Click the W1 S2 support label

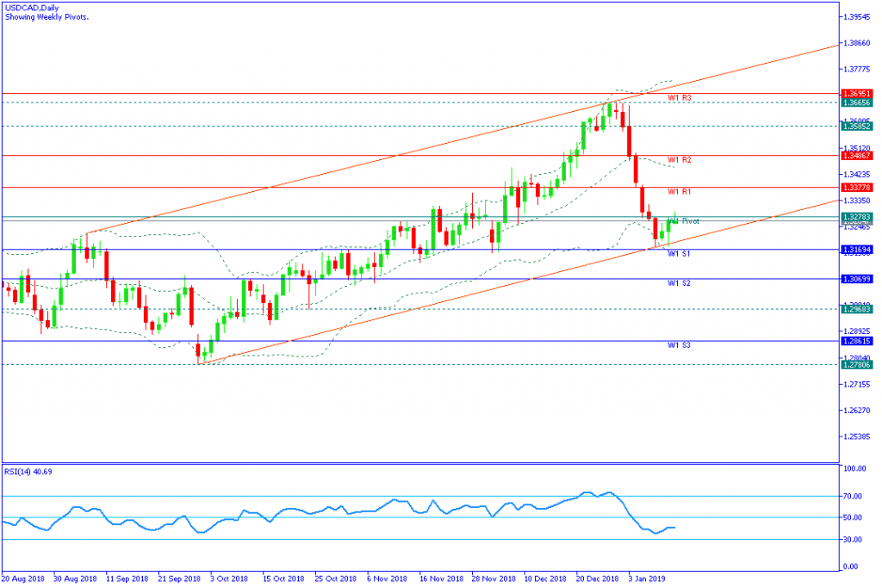pos(680,283)
